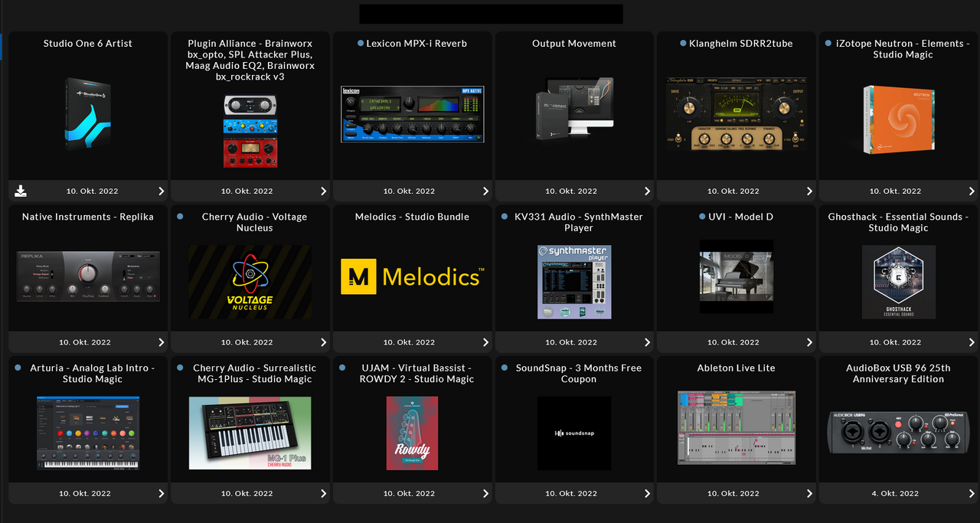Click Arturia Analog Lab Intro card chevron
The height and width of the screenshot is (523, 980).
pos(162,493)
